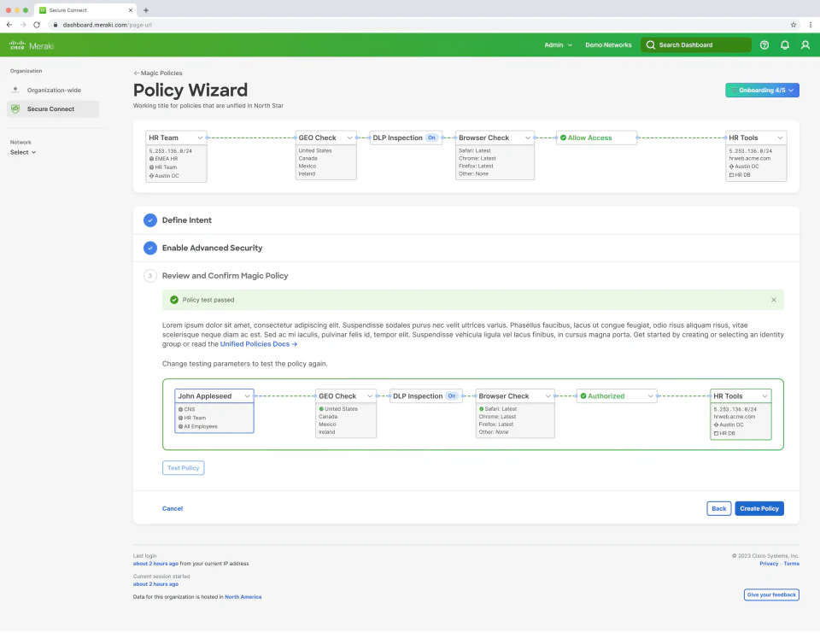
Task: Open the Unified Policies Docs link
Action: (258, 344)
